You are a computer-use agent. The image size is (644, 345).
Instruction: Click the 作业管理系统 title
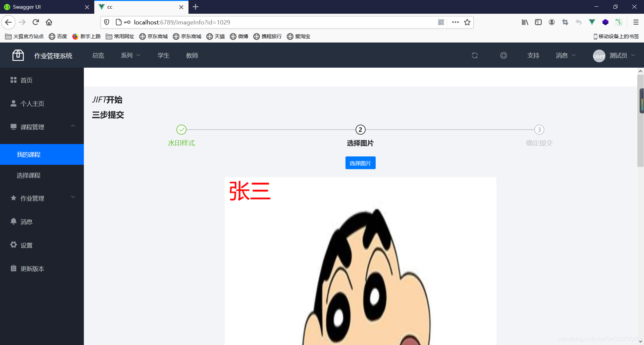tap(53, 56)
